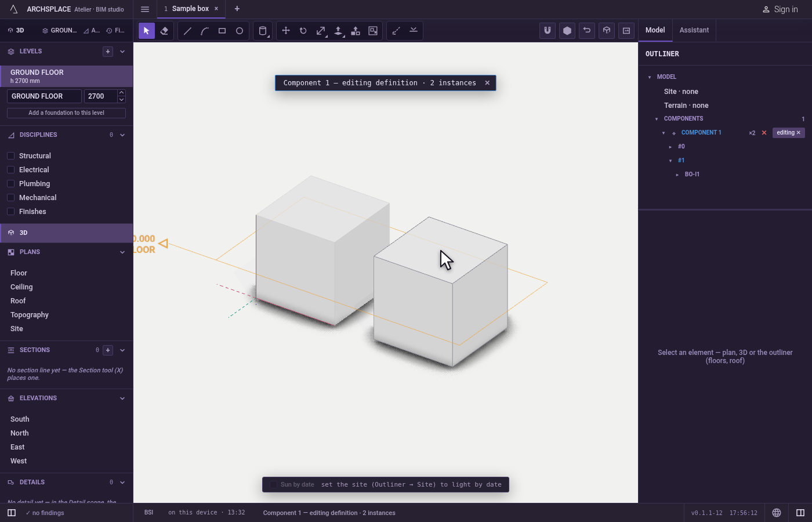
Task: Click the globe language icon
Action: pyautogui.click(x=777, y=513)
